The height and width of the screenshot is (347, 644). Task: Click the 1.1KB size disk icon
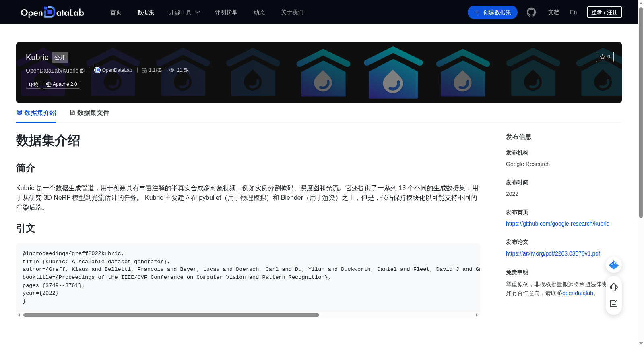click(x=144, y=70)
